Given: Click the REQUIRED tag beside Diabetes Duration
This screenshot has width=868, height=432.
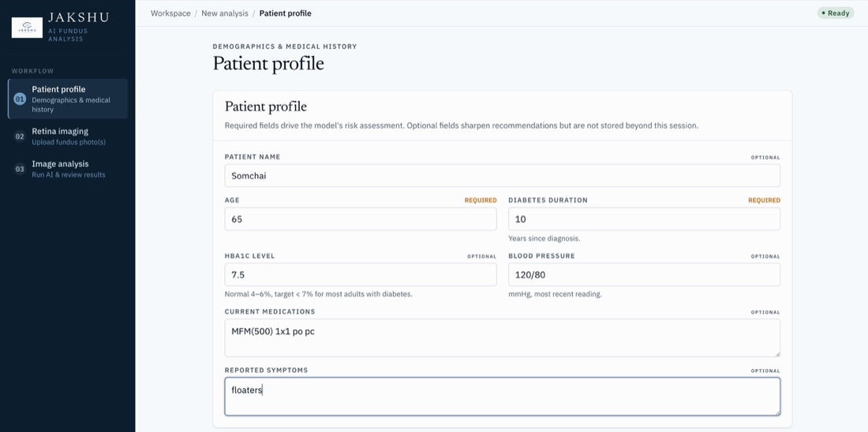Looking at the screenshot, I should [x=765, y=200].
